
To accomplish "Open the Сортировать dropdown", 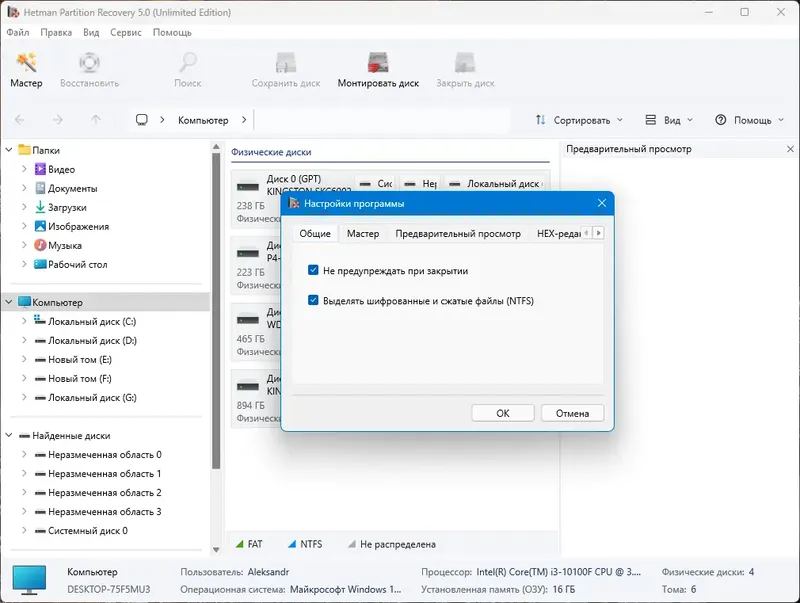I will point(581,119).
